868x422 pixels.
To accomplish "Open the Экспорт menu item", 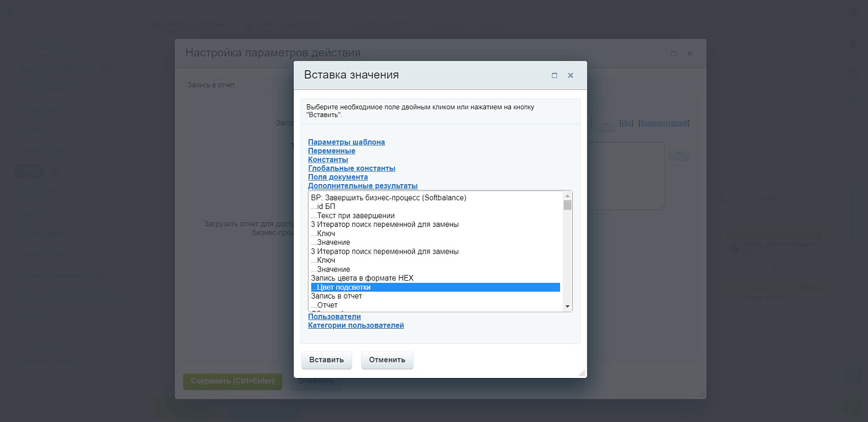I will pyautogui.click(x=450, y=25).
